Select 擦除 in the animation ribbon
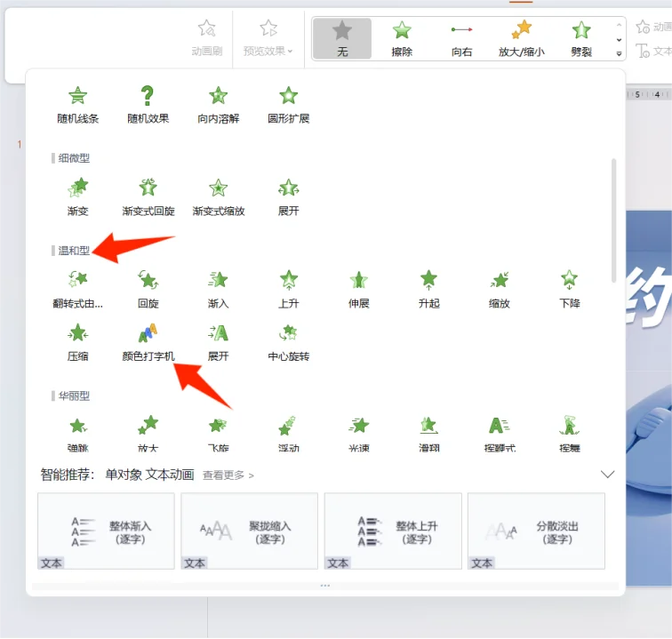 pyautogui.click(x=402, y=39)
